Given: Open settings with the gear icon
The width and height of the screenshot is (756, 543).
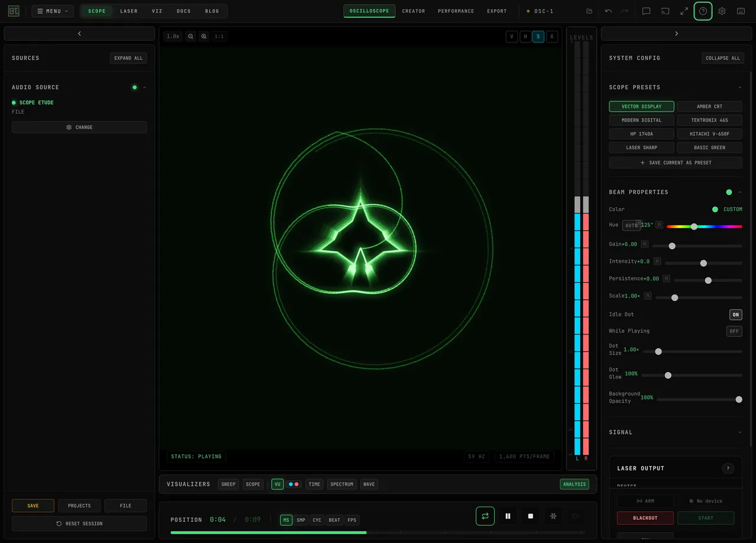Looking at the screenshot, I should (722, 11).
